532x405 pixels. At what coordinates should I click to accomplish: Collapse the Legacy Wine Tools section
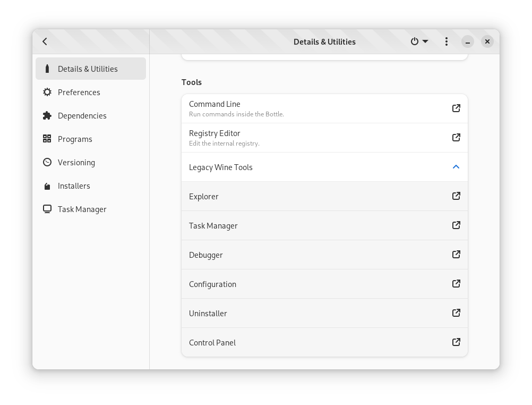click(456, 167)
